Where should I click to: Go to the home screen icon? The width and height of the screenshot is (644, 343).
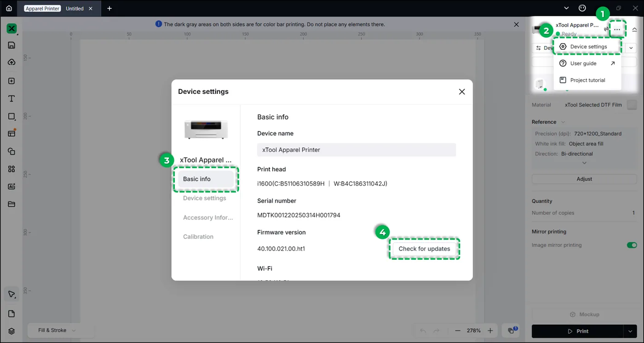[9, 8]
